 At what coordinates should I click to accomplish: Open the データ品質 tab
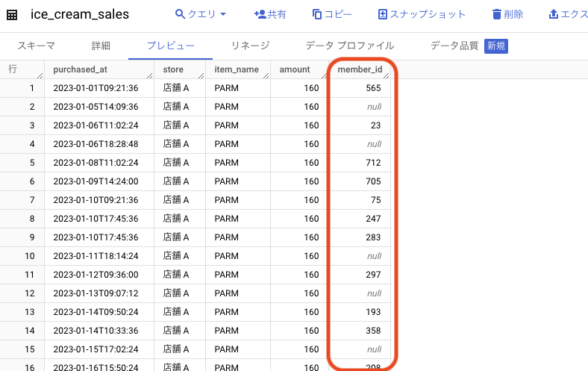[x=454, y=46]
